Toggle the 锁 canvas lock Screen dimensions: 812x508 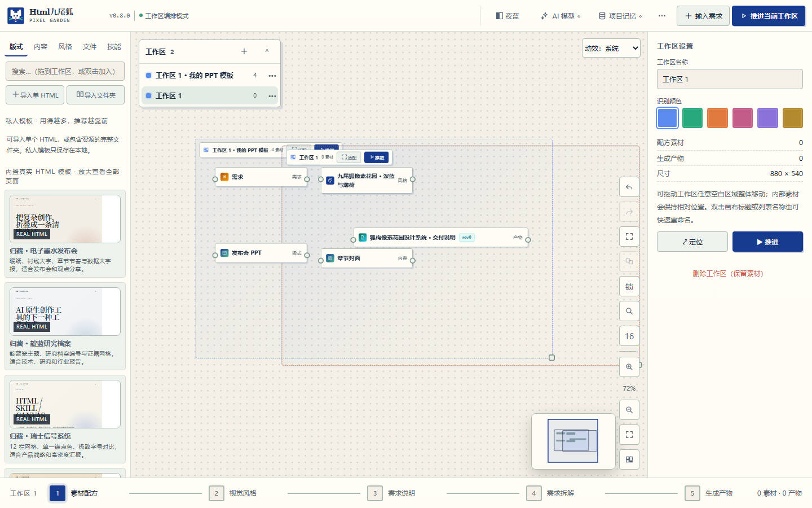click(x=629, y=286)
